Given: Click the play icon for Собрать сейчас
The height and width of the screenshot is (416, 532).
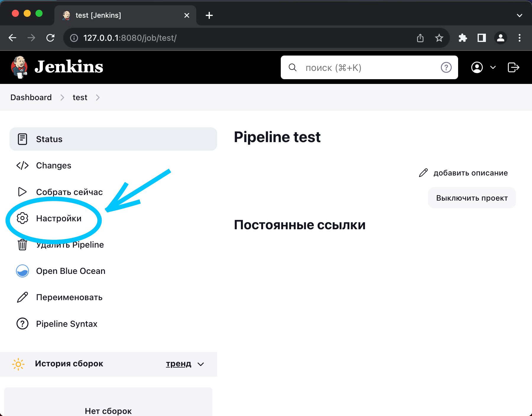Looking at the screenshot, I should [x=22, y=192].
